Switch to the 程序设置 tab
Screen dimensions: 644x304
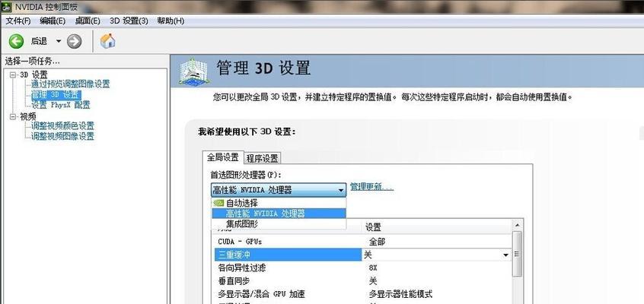263,158
